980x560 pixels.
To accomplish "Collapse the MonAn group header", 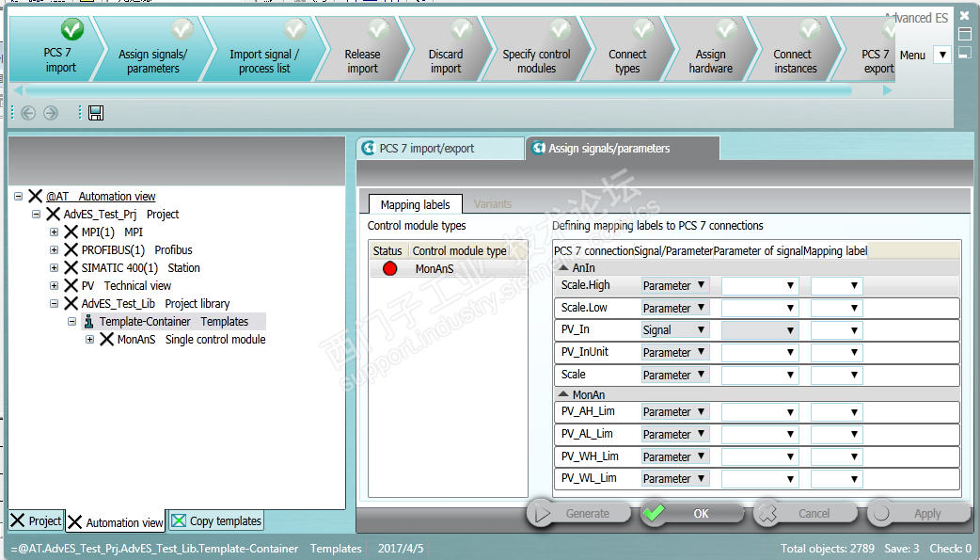I will point(563,394).
